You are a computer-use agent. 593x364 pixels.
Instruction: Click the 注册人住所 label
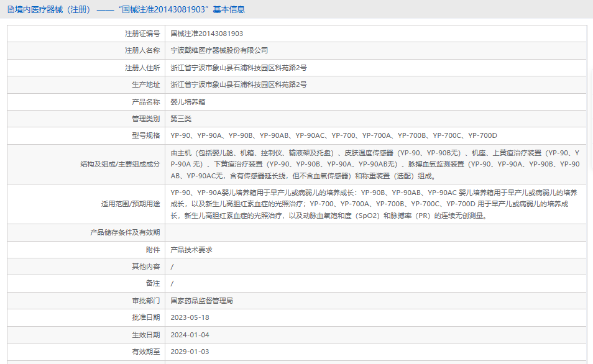142,68
